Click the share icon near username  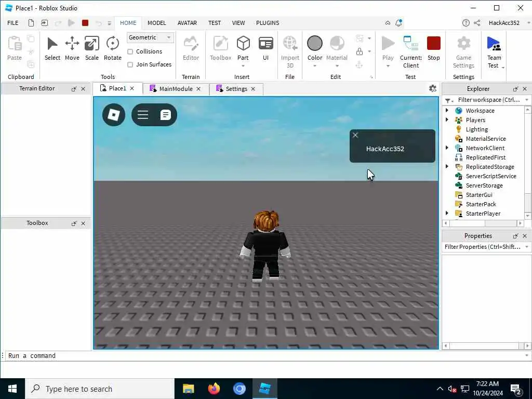pos(477,23)
